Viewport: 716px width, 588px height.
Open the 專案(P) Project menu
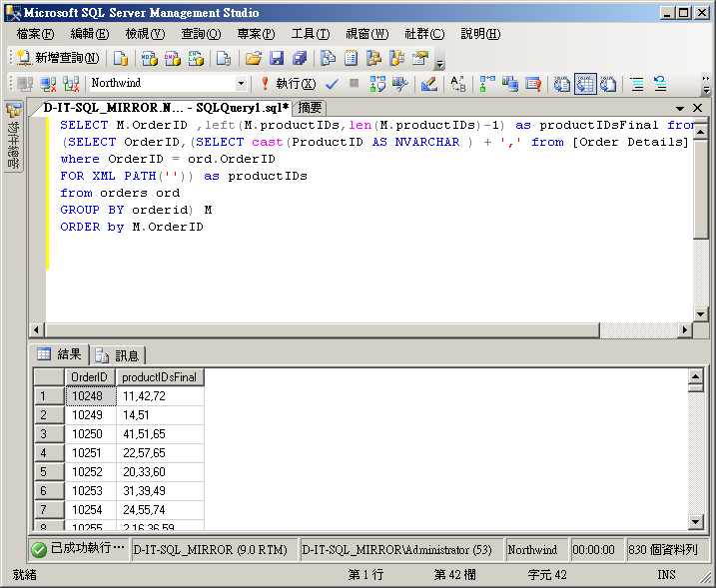click(x=256, y=34)
